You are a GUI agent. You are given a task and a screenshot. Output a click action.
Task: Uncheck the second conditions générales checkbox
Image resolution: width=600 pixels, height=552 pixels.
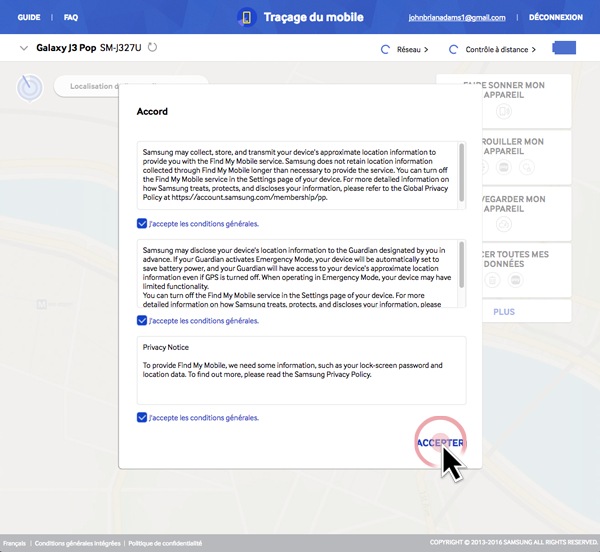point(142,320)
